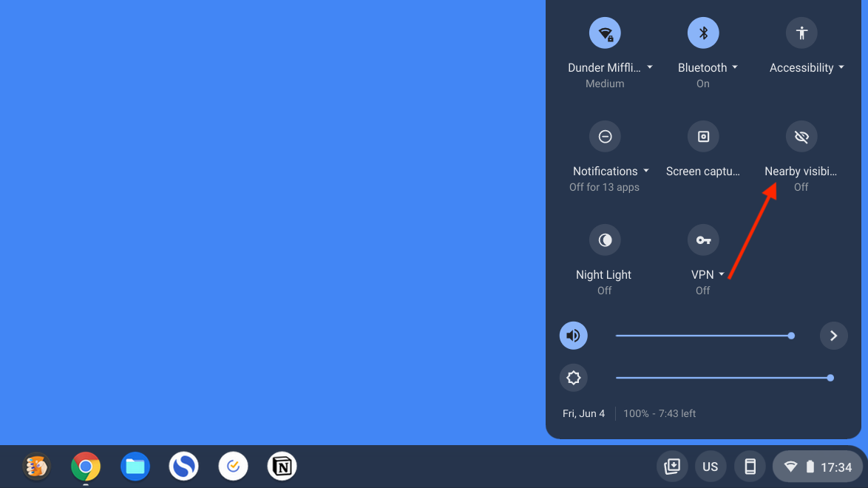This screenshot has height=488, width=868.
Task: Toggle the Wi-Fi network icon
Action: pos(605,33)
